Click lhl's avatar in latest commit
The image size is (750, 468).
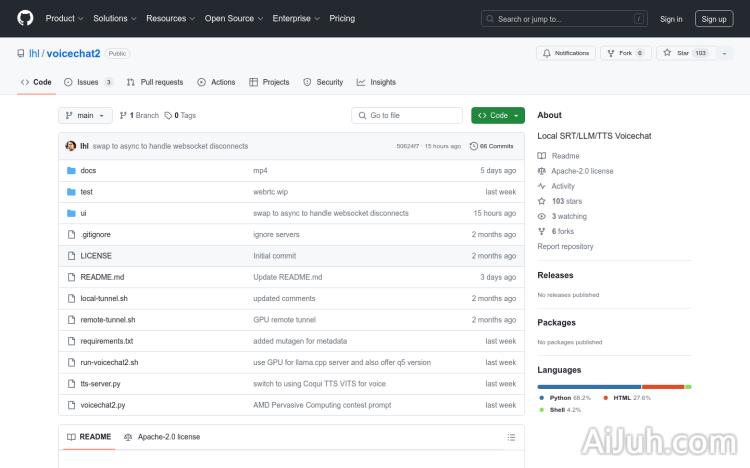[x=71, y=146]
